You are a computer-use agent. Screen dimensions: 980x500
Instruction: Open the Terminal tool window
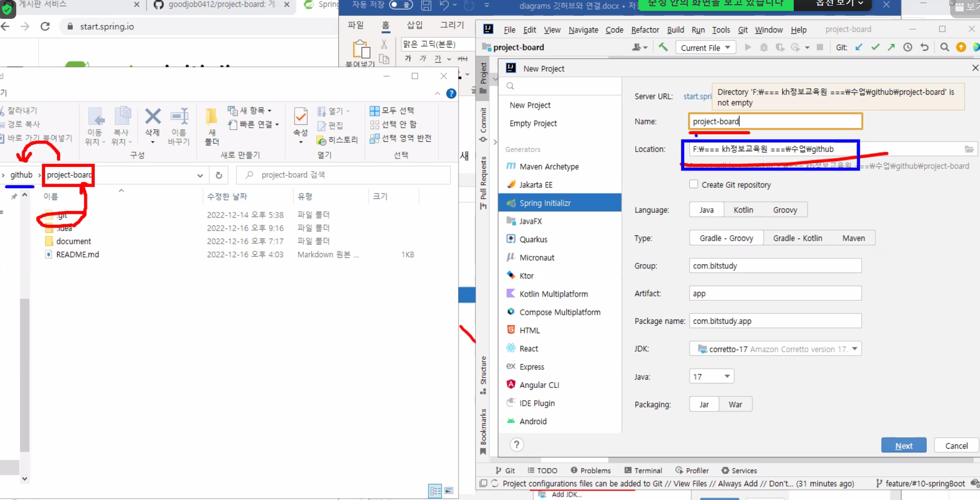(x=648, y=470)
